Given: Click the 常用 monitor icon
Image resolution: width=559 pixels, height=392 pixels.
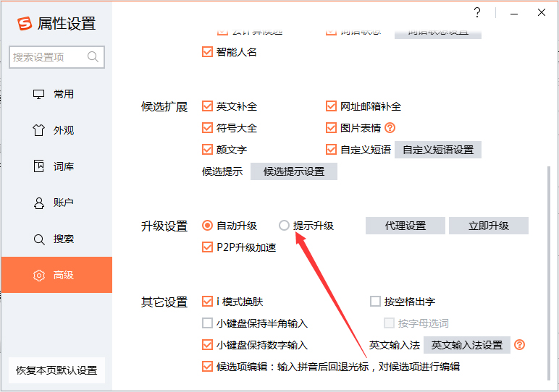Looking at the screenshot, I should pyautogui.click(x=38, y=94).
